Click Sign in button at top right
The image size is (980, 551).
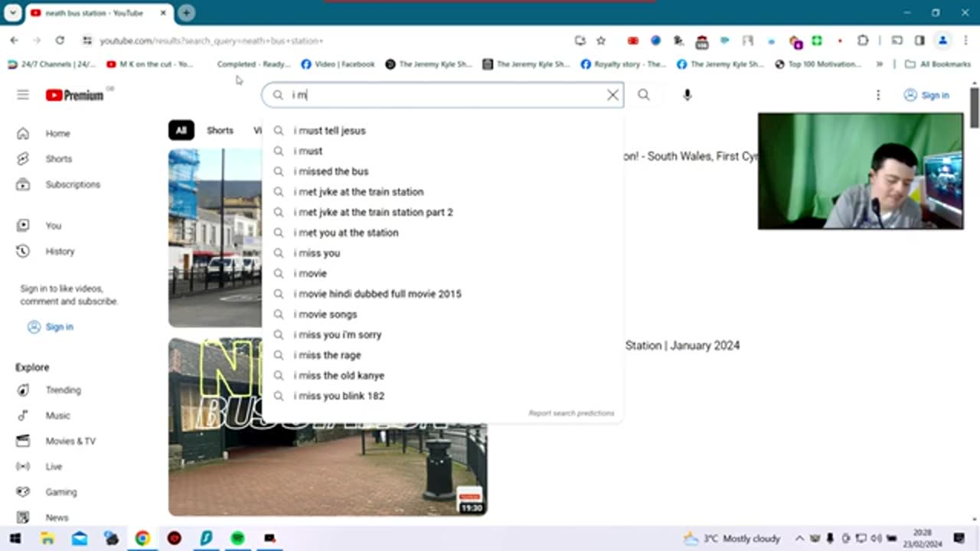pyautogui.click(x=926, y=95)
